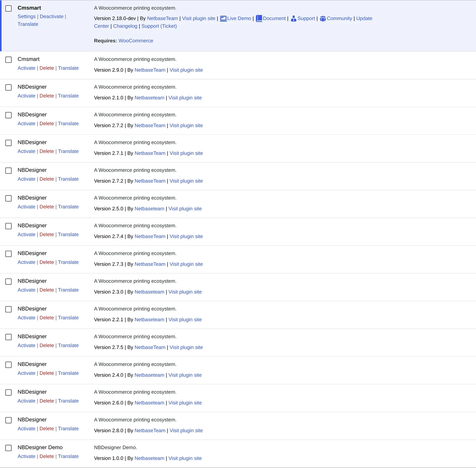Delete NBDesigner version 2.2.1
The image size is (476, 468).
coord(47,318)
